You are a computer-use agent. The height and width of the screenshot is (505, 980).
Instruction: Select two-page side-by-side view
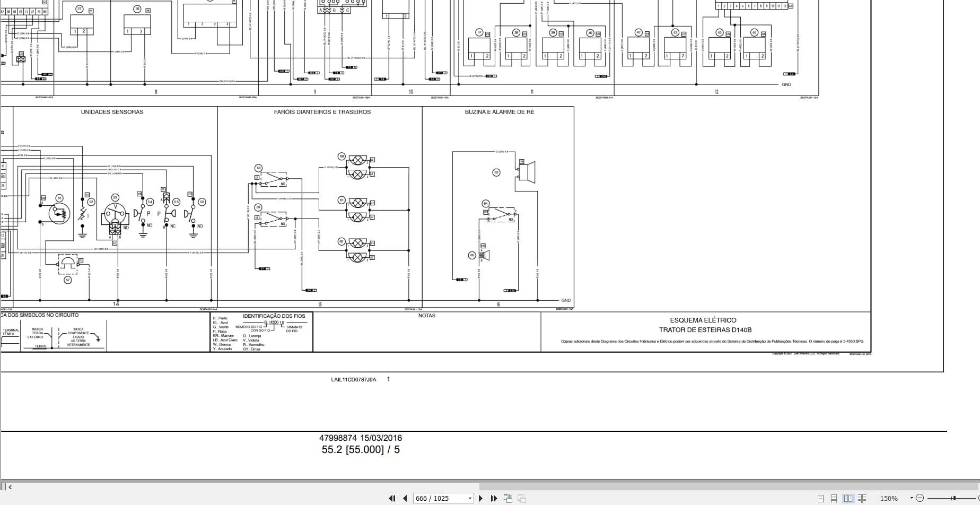848,498
